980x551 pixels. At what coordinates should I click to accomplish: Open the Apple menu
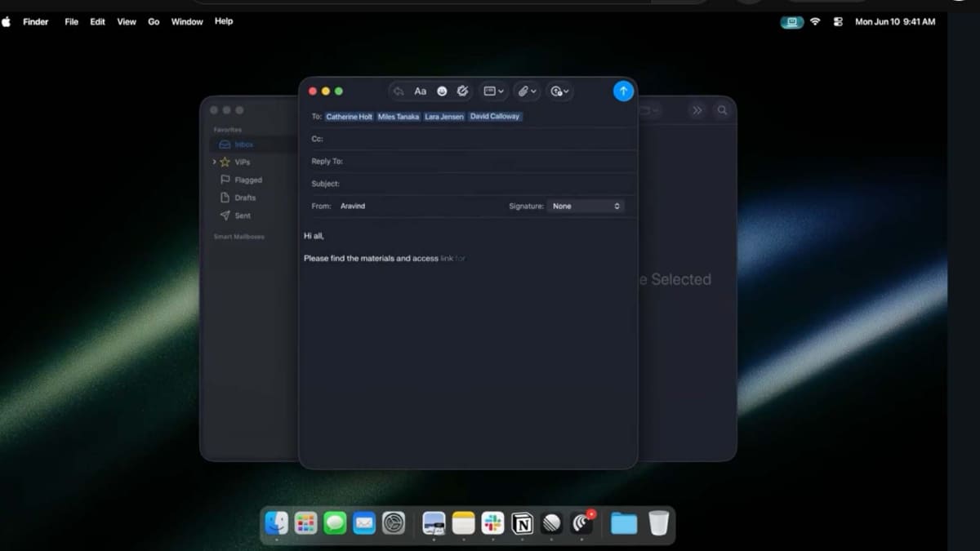pos(7,22)
